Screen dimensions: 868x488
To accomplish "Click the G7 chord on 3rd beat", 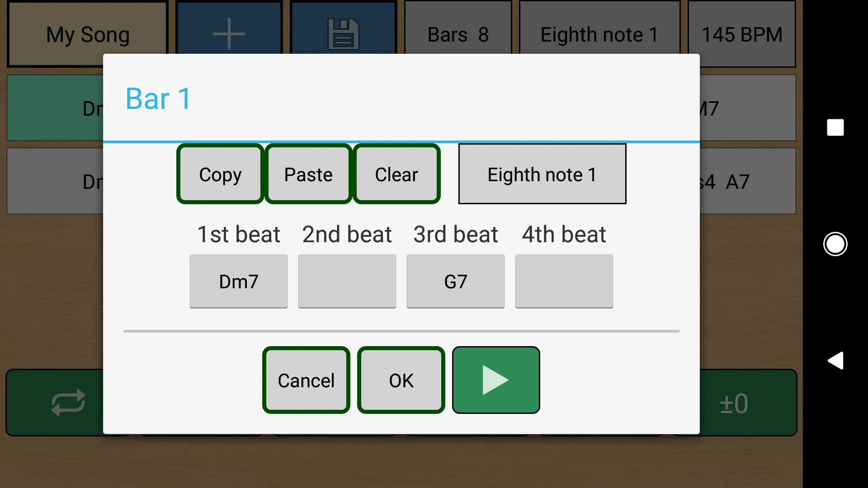I will click(455, 281).
